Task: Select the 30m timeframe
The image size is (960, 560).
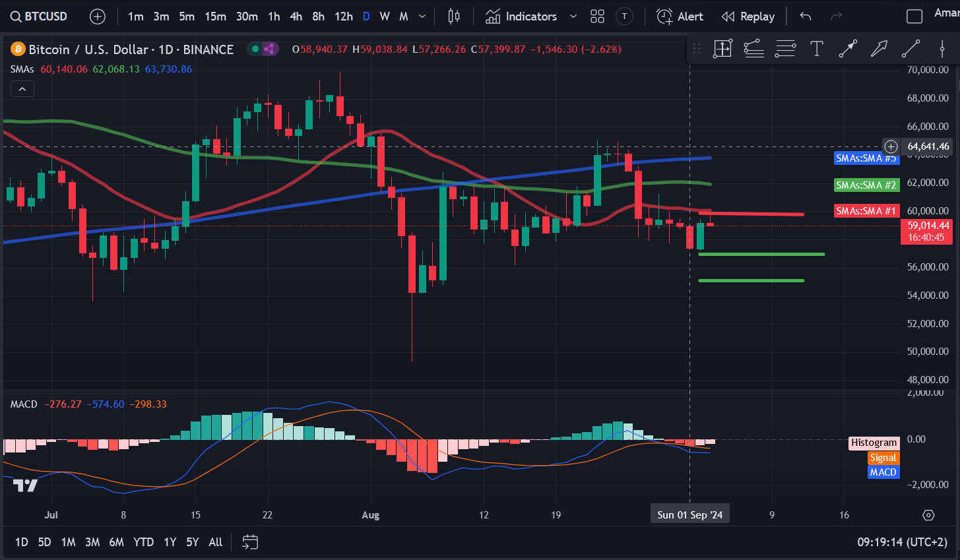Action: point(247,16)
